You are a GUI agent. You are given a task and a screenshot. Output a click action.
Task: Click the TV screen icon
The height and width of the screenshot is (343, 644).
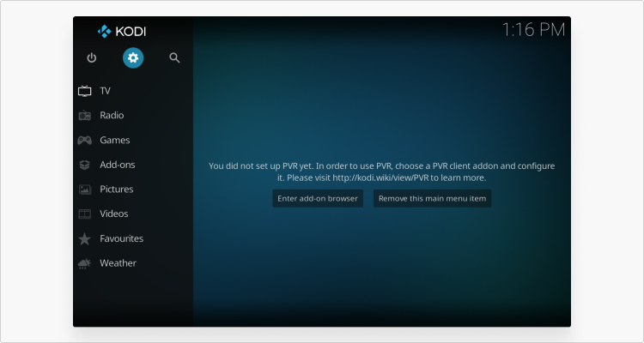pyautogui.click(x=85, y=91)
